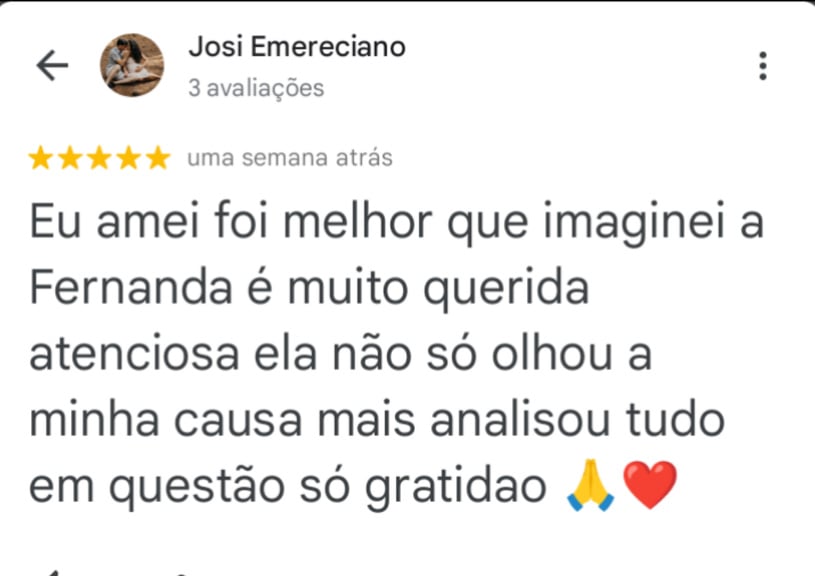
Task: Tap the line 'minha causa mais analisou tudo'
Action: click(377, 420)
